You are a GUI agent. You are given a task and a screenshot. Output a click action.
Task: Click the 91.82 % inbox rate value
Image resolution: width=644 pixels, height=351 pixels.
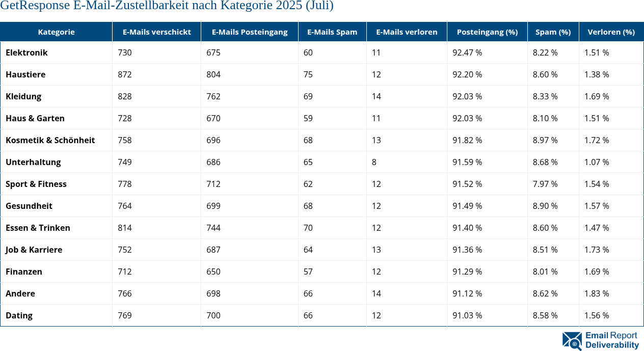(467, 140)
